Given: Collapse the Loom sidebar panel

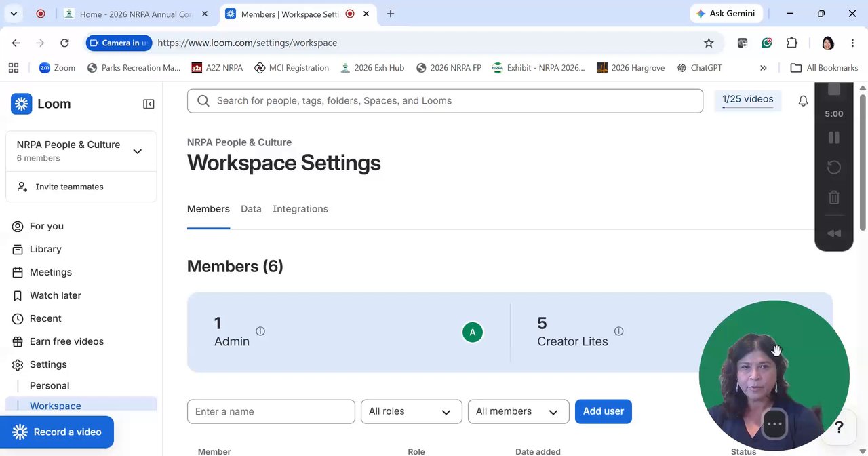Looking at the screenshot, I should (149, 104).
